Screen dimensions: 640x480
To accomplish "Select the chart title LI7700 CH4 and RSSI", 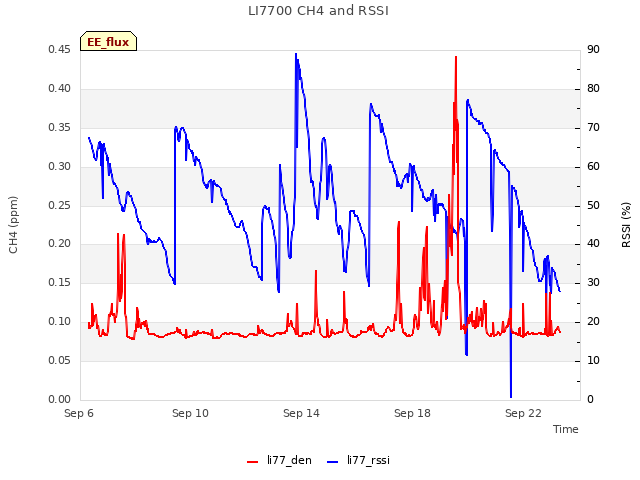I will pyautogui.click(x=318, y=11).
